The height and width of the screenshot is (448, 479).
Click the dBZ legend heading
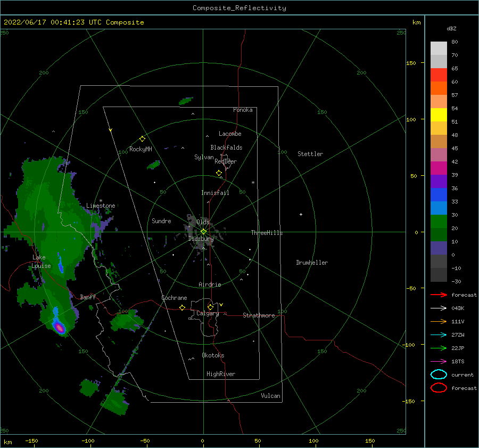[451, 29]
